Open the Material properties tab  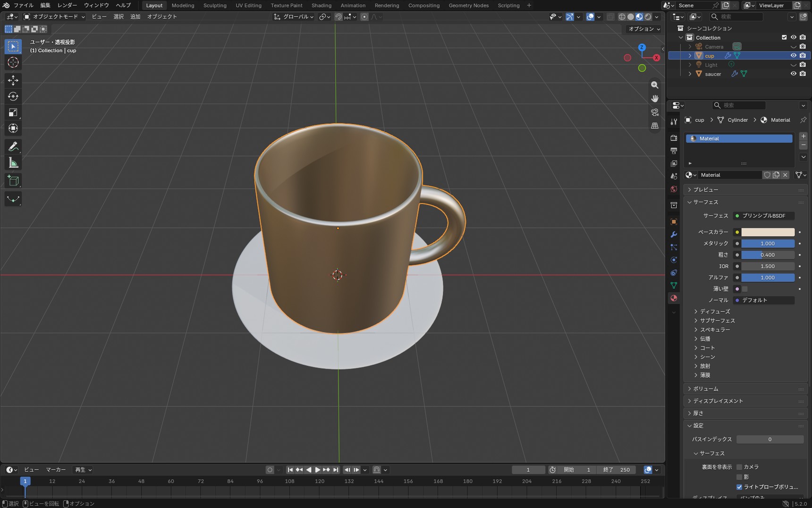[674, 298]
